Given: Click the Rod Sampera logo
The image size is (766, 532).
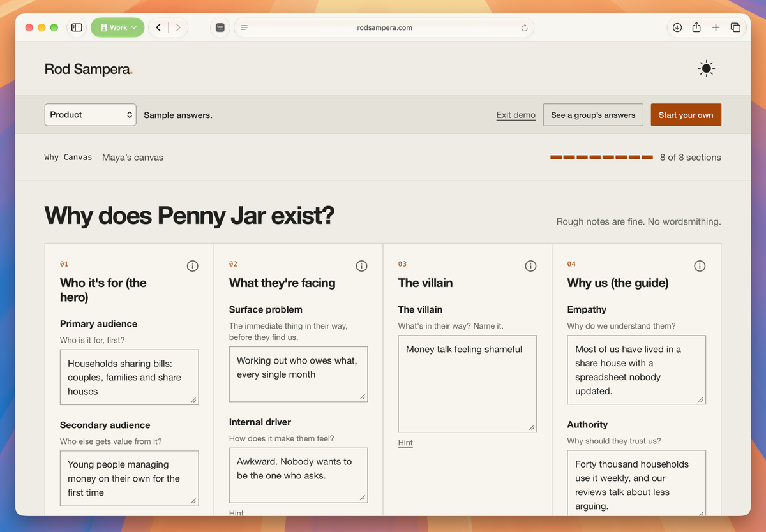Looking at the screenshot, I should [x=89, y=69].
